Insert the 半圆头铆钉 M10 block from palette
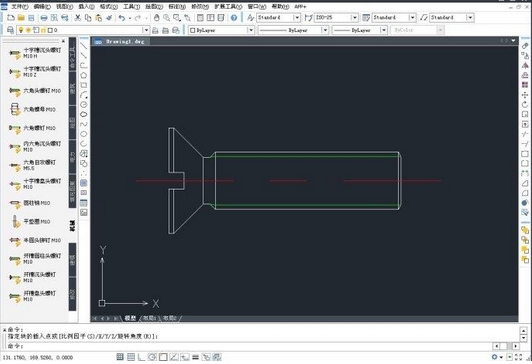 point(35,240)
